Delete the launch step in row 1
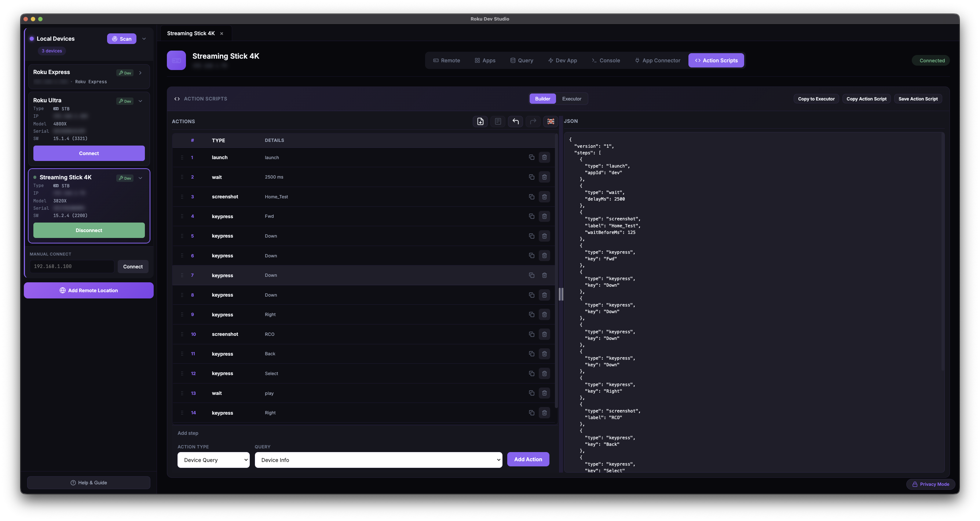Screen dimensions: 980x521 544,157
